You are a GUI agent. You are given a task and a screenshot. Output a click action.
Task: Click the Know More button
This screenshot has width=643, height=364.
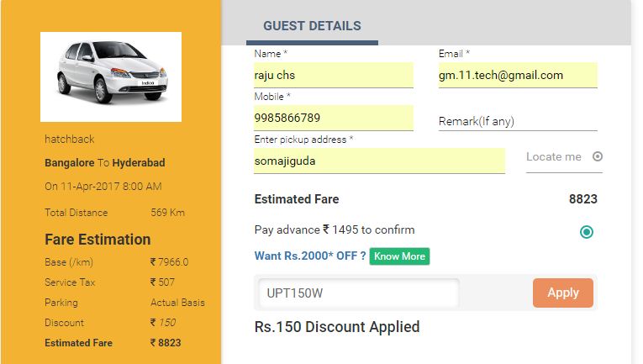399,256
